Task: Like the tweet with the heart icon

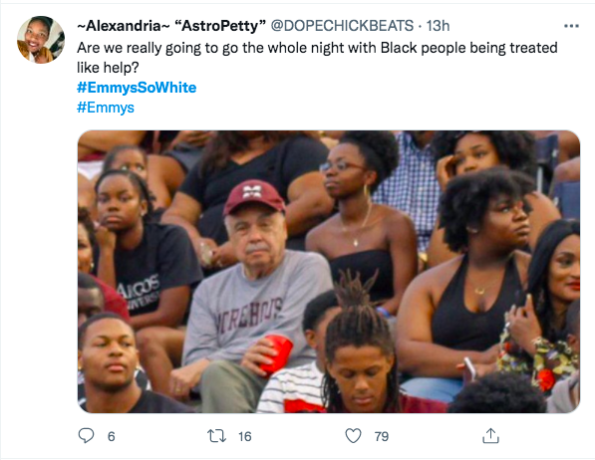Action: click(x=353, y=436)
